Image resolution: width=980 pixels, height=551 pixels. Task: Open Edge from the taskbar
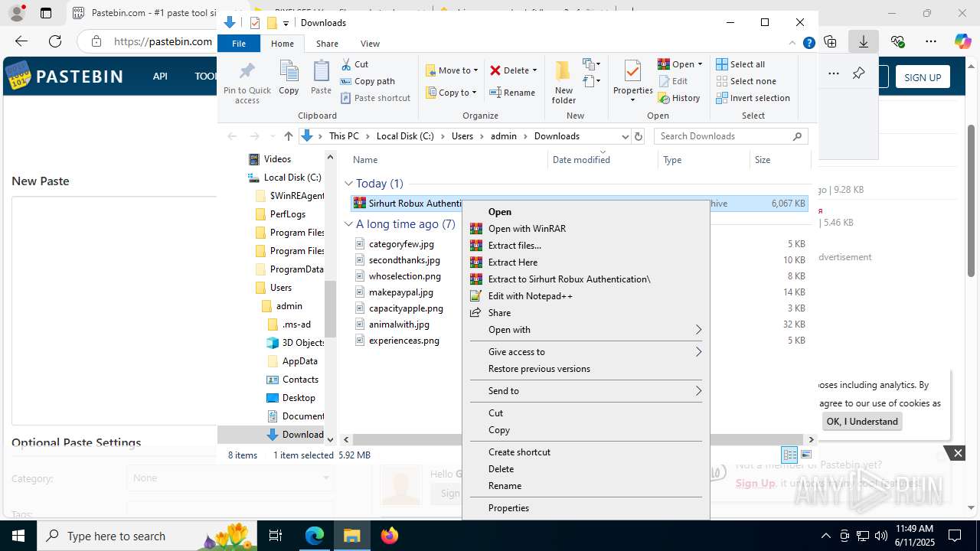[x=315, y=536]
